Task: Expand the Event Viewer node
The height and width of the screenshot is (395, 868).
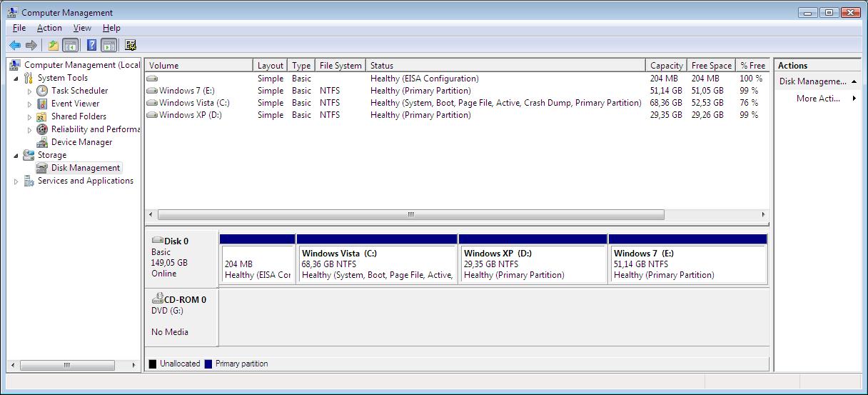Action: pyautogui.click(x=30, y=104)
